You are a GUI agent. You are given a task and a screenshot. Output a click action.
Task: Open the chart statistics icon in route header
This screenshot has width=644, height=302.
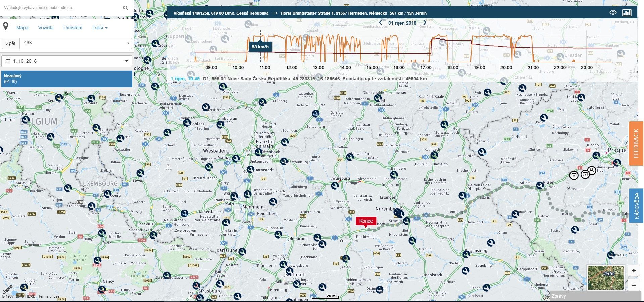point(627,13)
